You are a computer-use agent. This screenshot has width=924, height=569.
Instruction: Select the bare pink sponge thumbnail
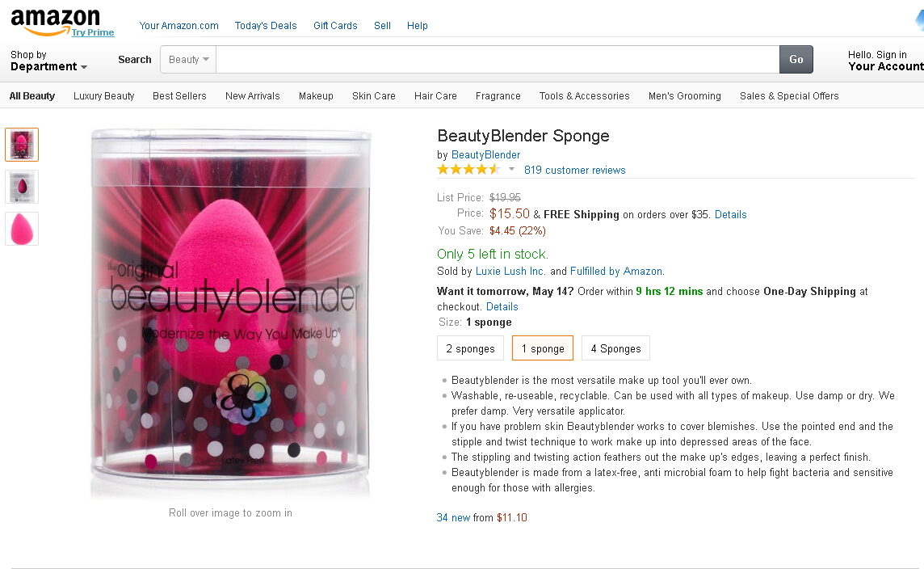22,229
